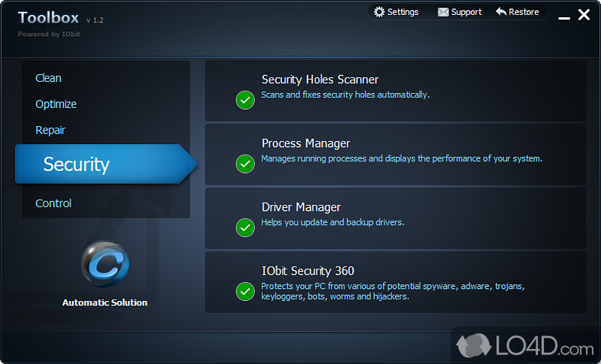The height and width of the screenshot is (364, 601).
Task: Click the Toolbox title logo text
Action: 49,18
